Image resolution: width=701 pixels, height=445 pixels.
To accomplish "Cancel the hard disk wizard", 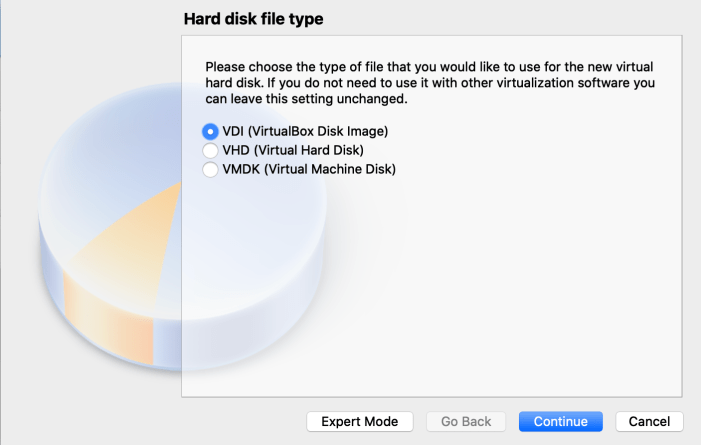I will 649,422.
